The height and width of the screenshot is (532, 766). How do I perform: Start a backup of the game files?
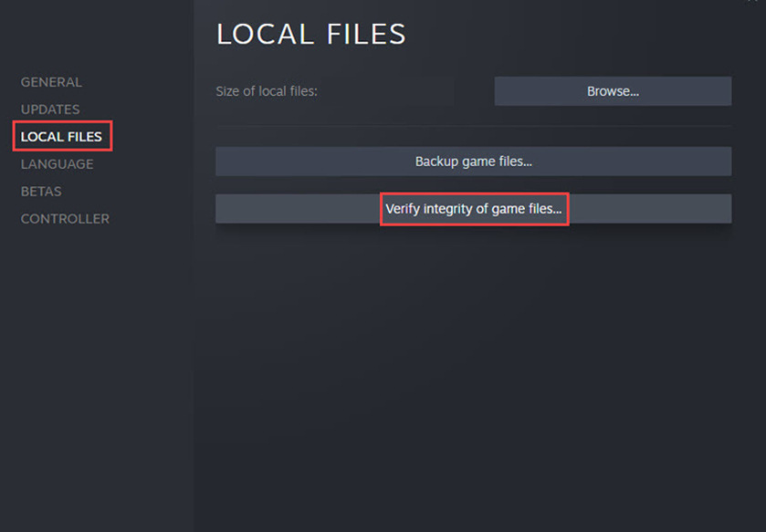tap(473, 162)
